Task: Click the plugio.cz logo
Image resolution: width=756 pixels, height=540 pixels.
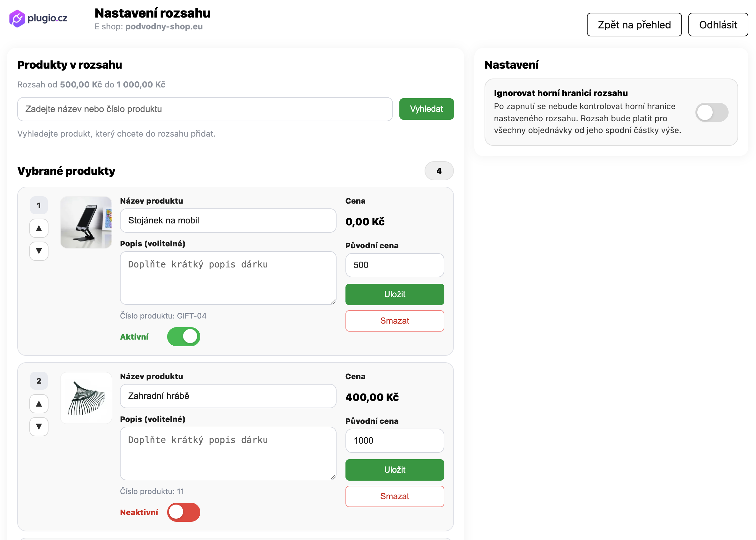Action: [38, 18]
